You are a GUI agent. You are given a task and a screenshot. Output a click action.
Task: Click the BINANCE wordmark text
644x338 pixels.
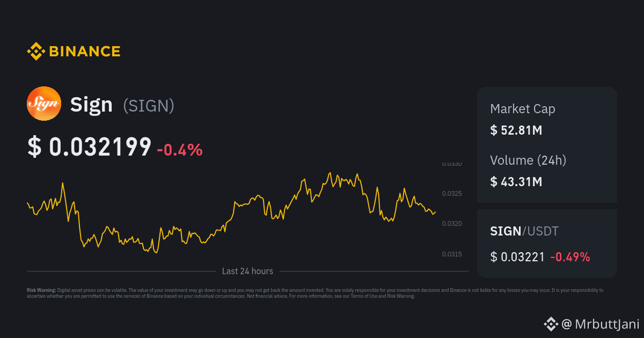[85, 52]
